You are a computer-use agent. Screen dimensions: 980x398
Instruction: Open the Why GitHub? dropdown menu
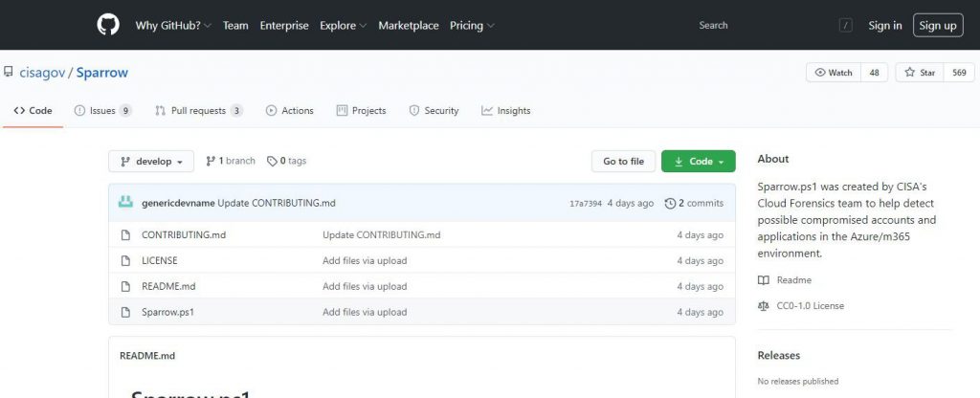click(173, 26)
